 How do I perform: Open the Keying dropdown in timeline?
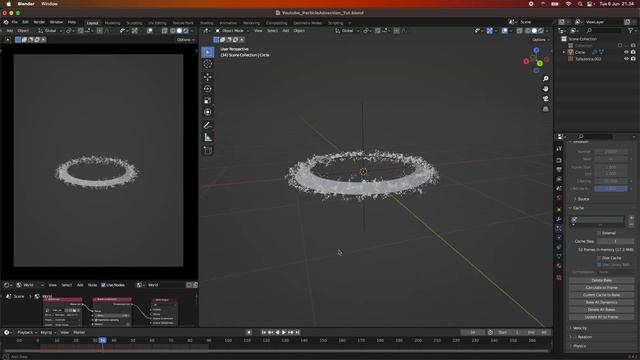[48, 332]
